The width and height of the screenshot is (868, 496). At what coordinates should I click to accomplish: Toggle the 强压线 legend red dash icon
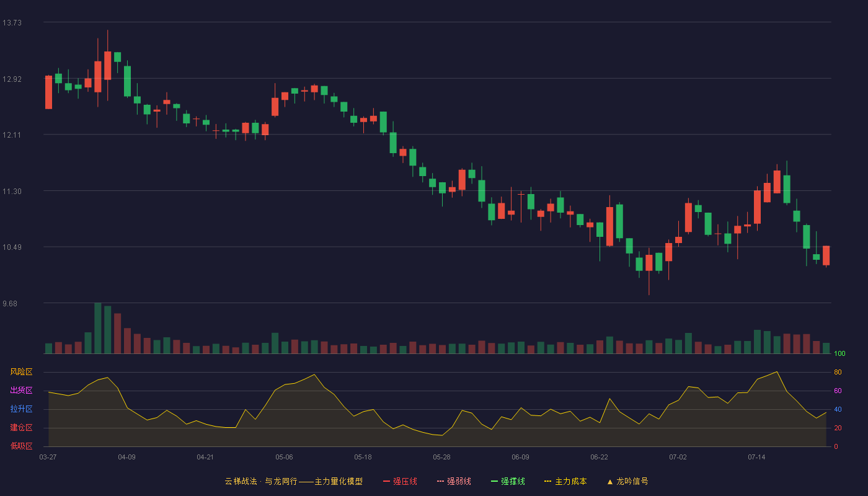(387, 481)
